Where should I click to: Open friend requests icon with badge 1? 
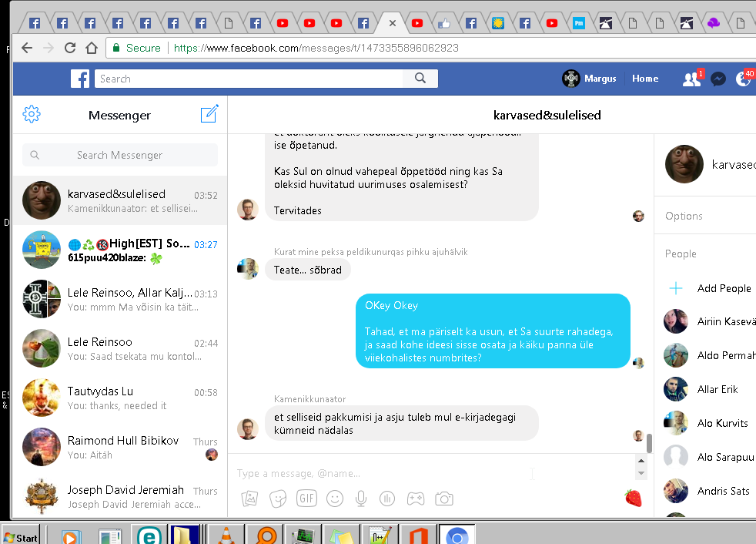pos(693,78)
